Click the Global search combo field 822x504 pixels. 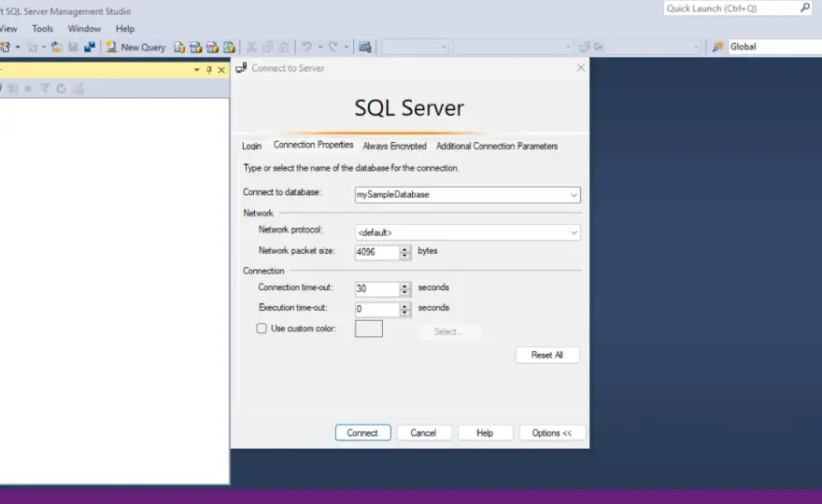(x=774, y=47)
